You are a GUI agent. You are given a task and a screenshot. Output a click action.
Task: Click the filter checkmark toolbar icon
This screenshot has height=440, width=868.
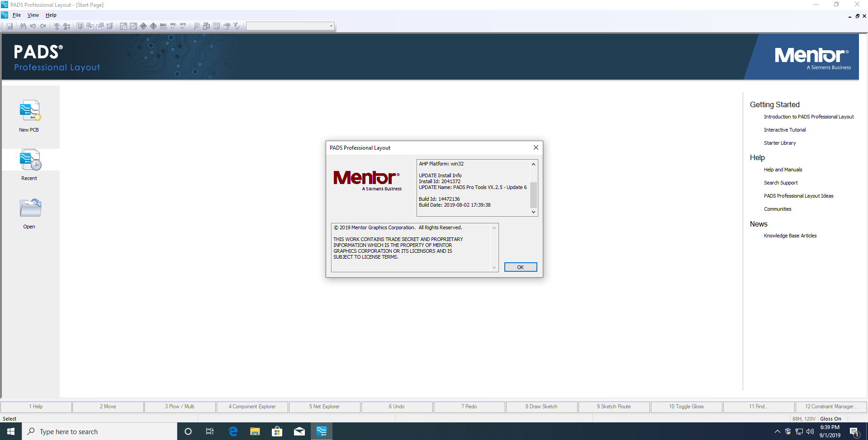(237, 26)
